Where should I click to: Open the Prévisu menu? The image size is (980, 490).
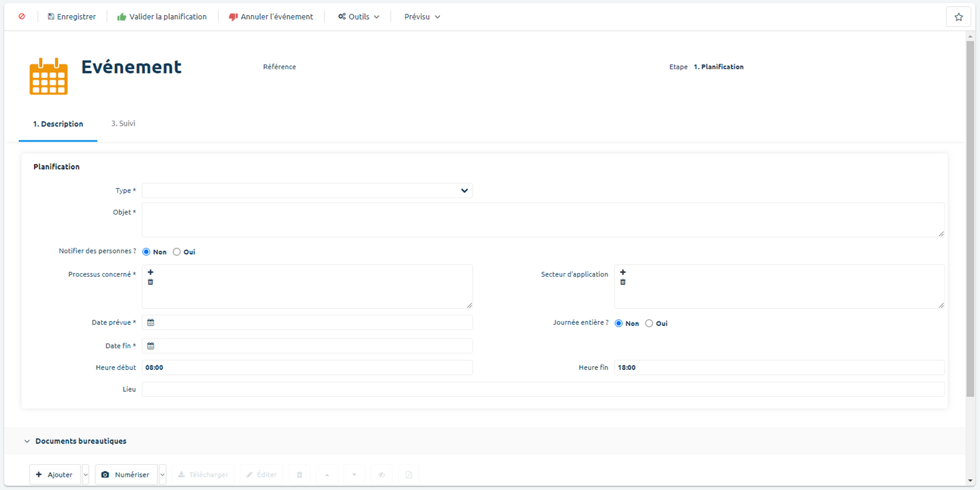(x=422, y=17)
